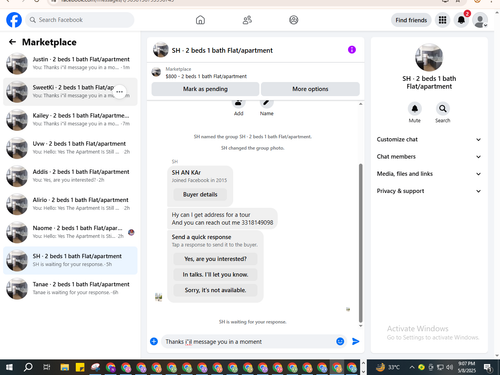The width and height of the screenshot is (500, 375).
Task: Send quick response 'In talks. I'll let you know.'
Action: tap(215, 275)
